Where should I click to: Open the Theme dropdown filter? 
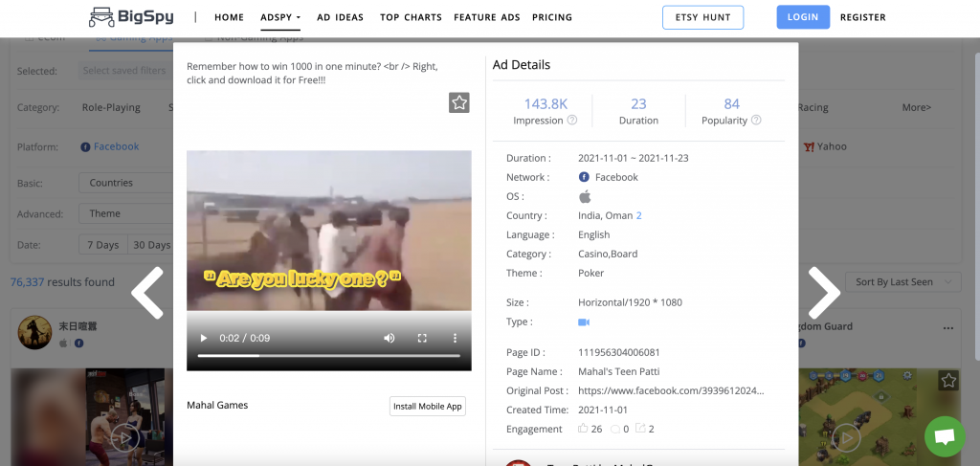(125, 213)
